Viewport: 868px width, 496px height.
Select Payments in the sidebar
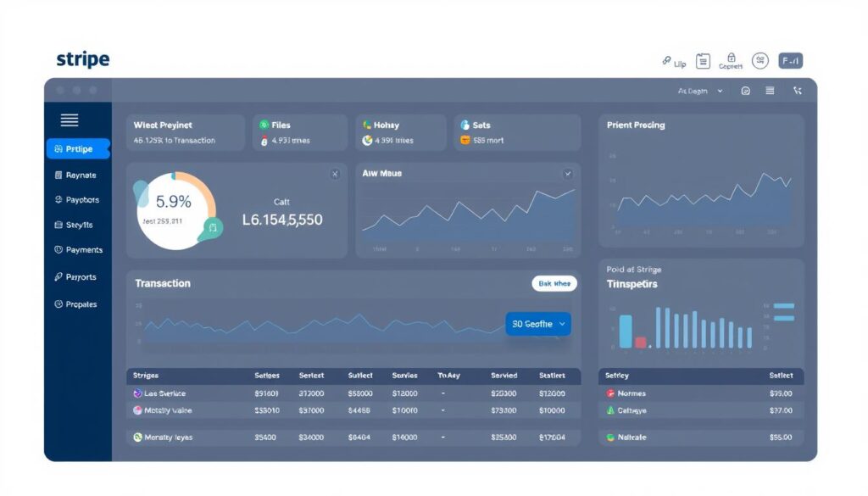point(81,249)
